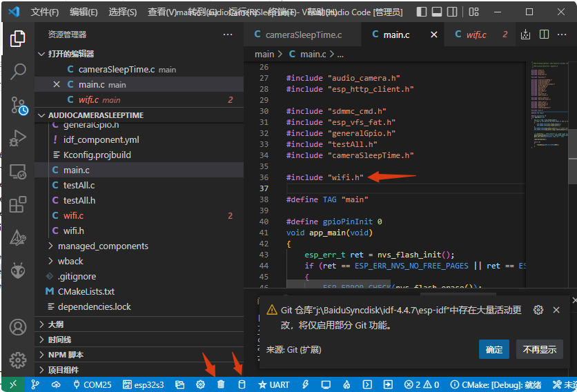Image resolution: width=577 pixels, height=392 pixels.
Task: Click the build project cylinder icon
Action: (x=242, y=384)
